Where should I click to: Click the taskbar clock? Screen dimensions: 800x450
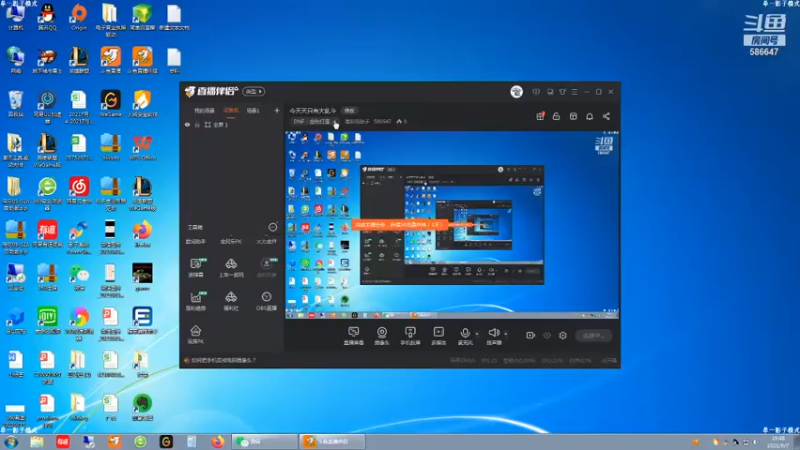(x=779, y=442)
